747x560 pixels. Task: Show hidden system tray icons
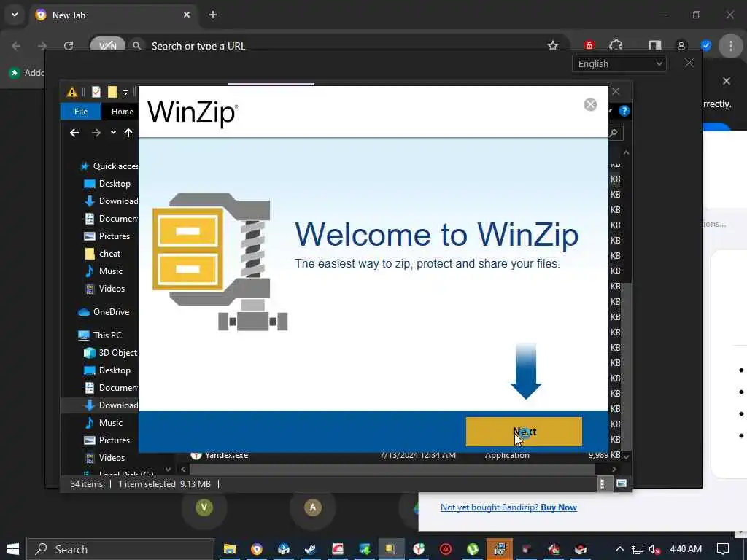point(620,549)
